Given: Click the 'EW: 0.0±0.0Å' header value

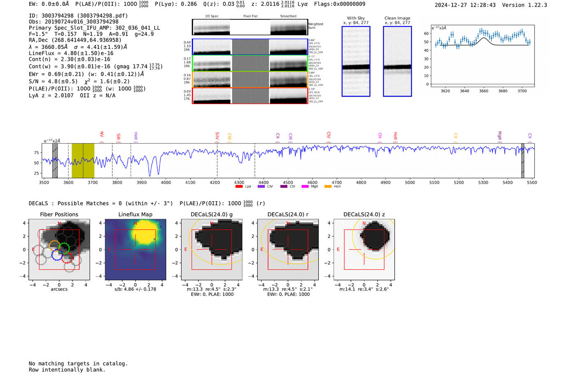Looking at the screenshot, I should [x=49, y=4].
